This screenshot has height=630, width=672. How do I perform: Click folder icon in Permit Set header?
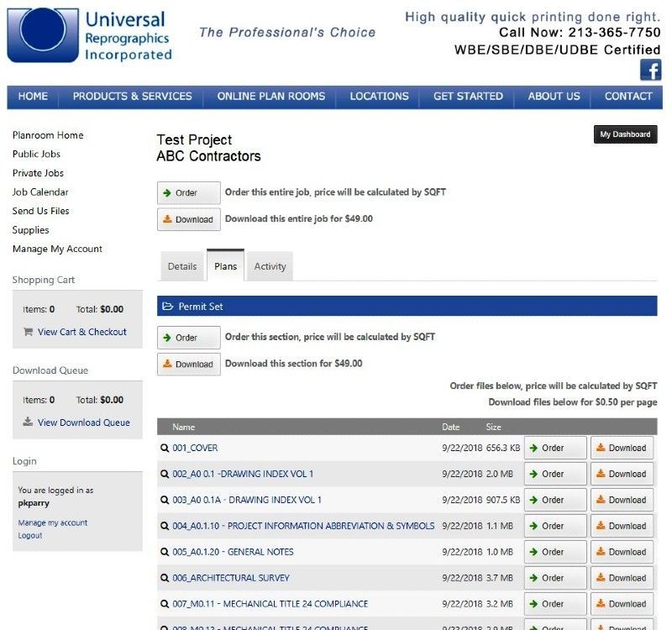(x=167, y=307)
